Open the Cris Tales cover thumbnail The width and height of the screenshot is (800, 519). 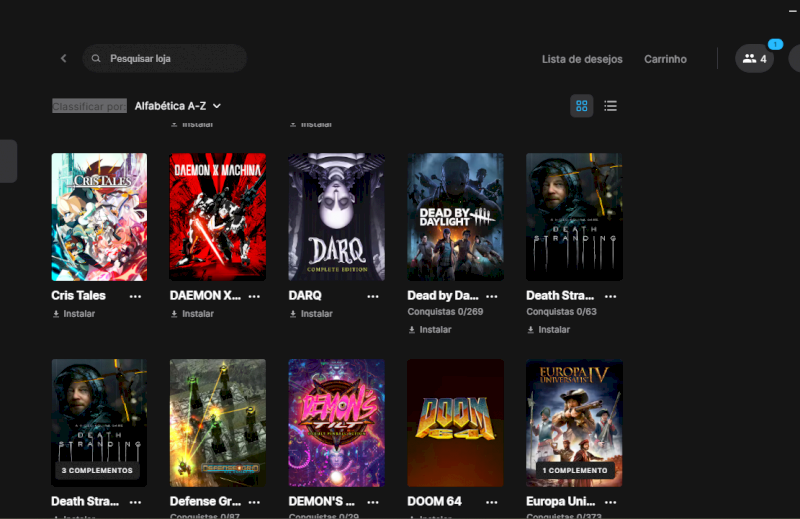(99, 217)
